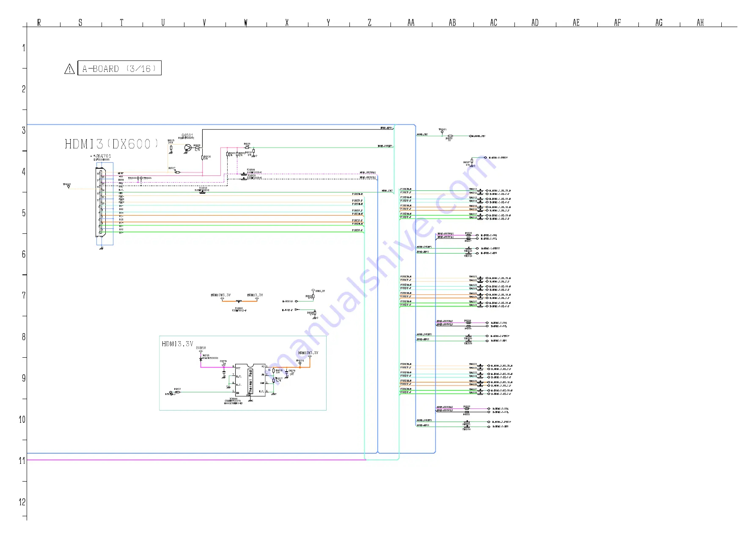Click the HDMI3(DX600) section heading
This screenshot has height=534, width=756.
click(112, 144)
